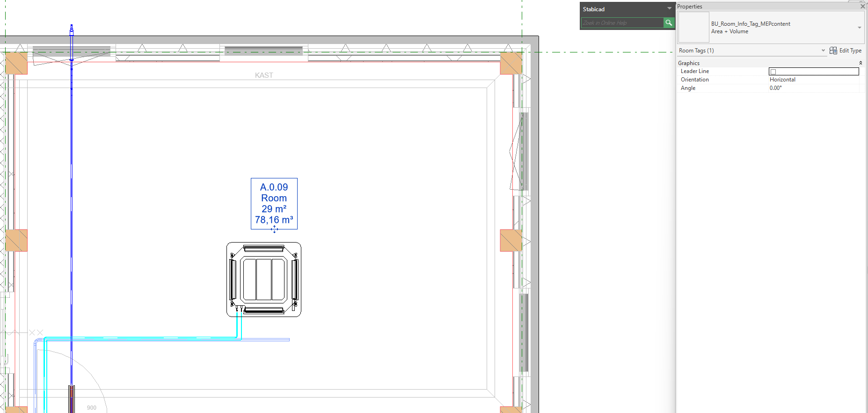Screen dimensions: 868x413
Task: Click the 29 m² area text
Action: [274, 209]
